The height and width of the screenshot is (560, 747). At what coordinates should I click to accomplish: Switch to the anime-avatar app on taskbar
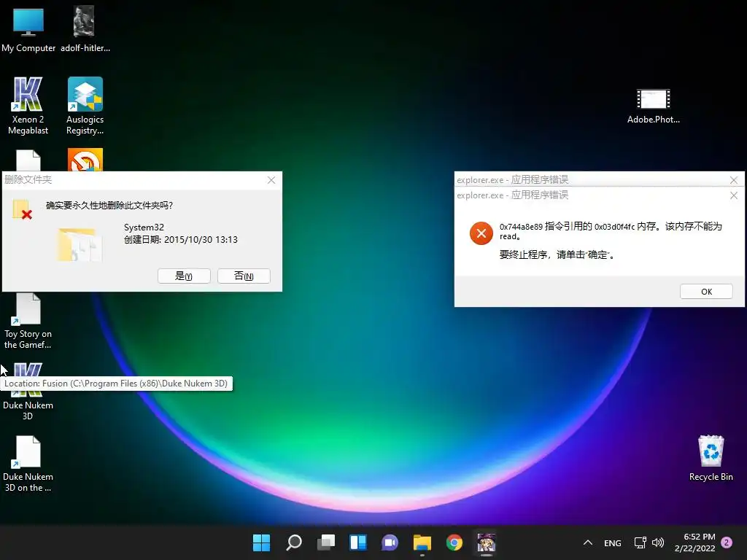point(487,542)
